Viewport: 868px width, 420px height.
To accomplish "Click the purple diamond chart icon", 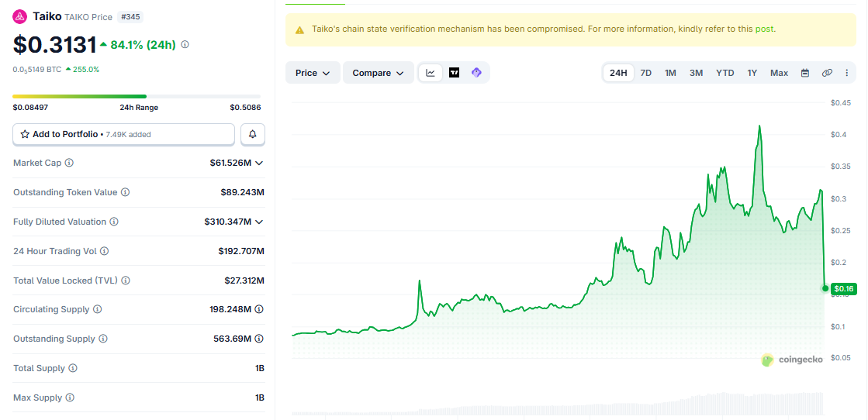I will tap(476, 73).
